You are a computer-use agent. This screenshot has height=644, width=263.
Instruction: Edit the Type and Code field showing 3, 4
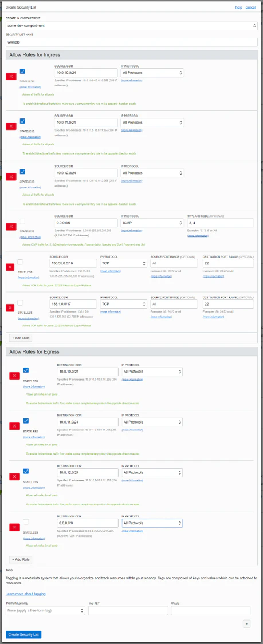click(220, 223)
